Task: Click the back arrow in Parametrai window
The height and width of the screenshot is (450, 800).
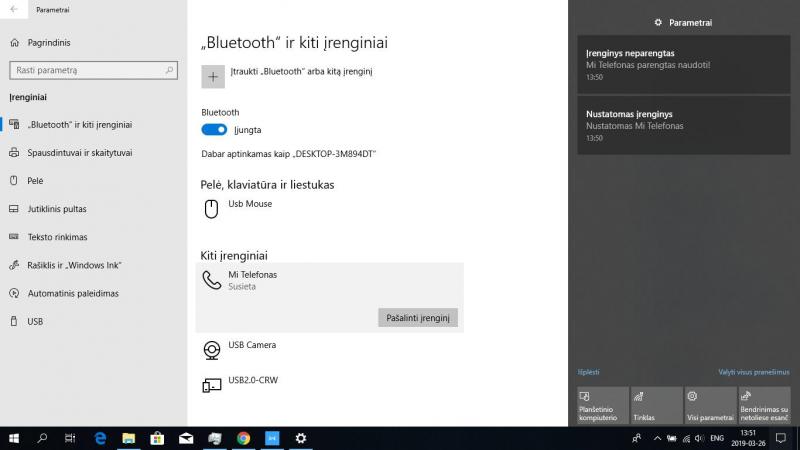Action: [x=14, y=9]
